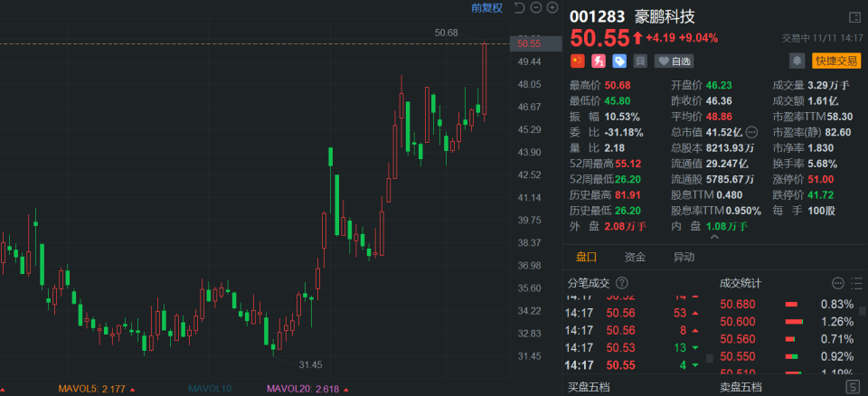Click the blue tag icon
Image resolution: width=868 pixels, height=396 pixels.
point(619,61)
